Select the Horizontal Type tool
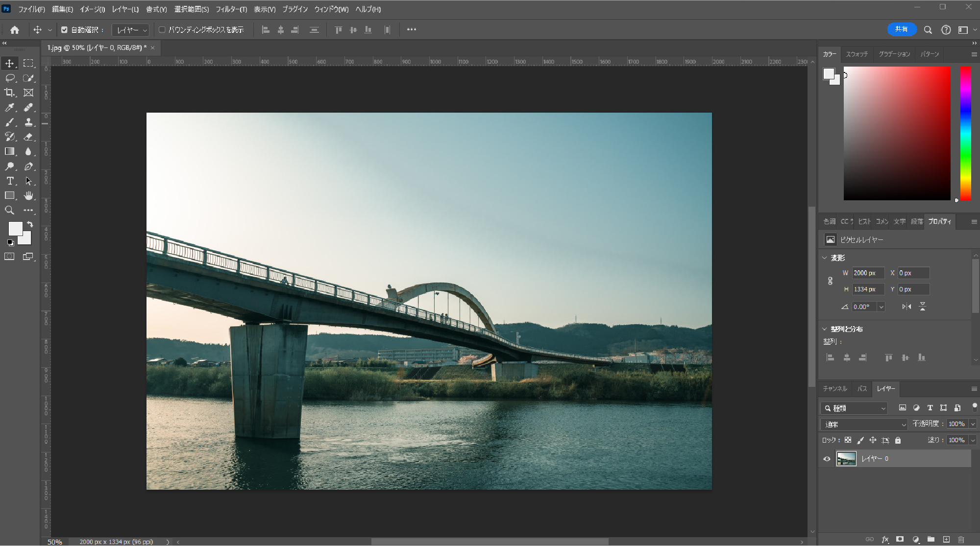The height and width of the screenshot is (546, 980). point(10,181)
